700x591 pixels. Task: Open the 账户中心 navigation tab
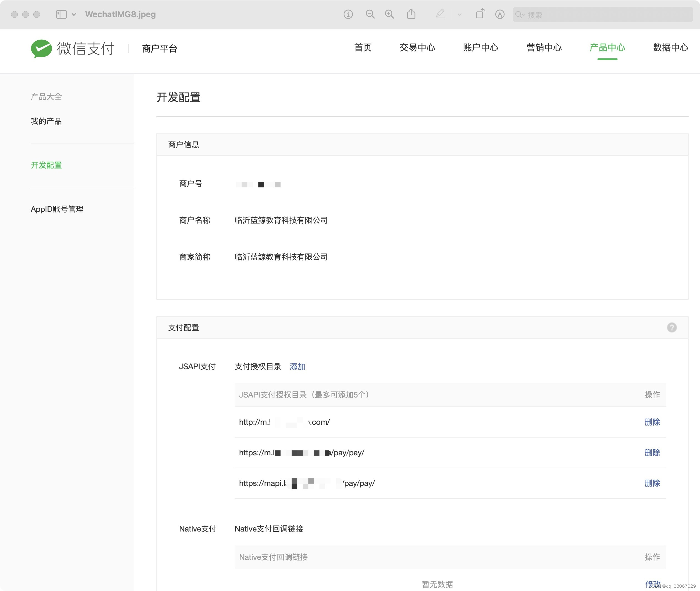click(x=480, y=48)
